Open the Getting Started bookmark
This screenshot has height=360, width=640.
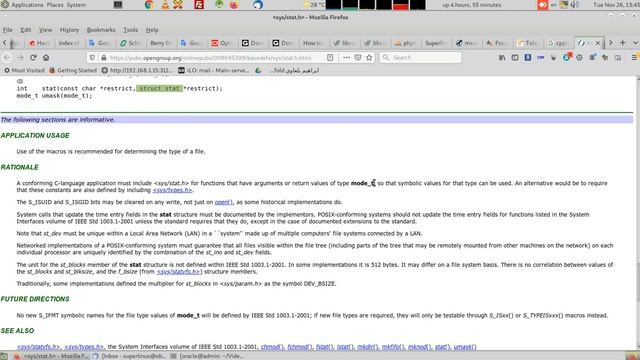click(x=73, y=70)
